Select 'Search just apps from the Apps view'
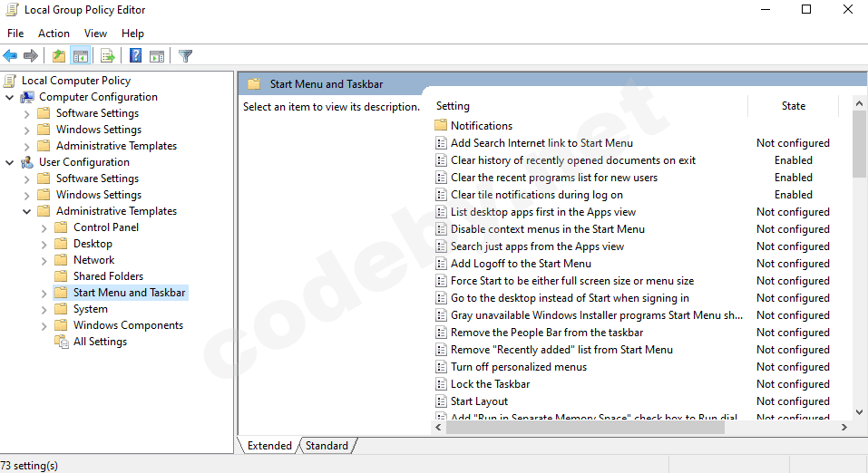 pyautogui.click(x=537, y=246)
